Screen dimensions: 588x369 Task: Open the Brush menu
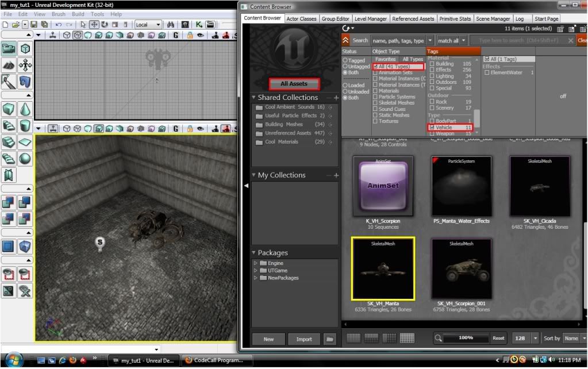[x=58, y=14]
